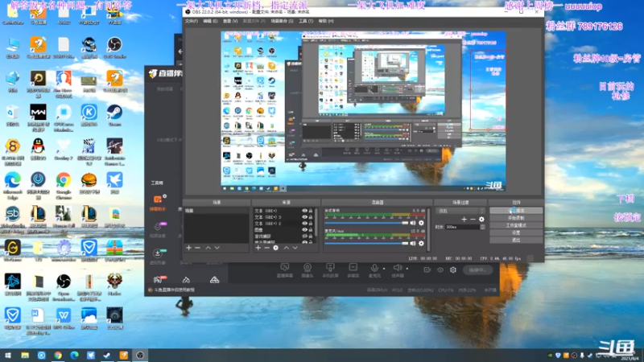The width and height of the screenshot is (644, 362).
Task: Open the 麦克风/Aux gear settings in the mixer
Action: 421,244
